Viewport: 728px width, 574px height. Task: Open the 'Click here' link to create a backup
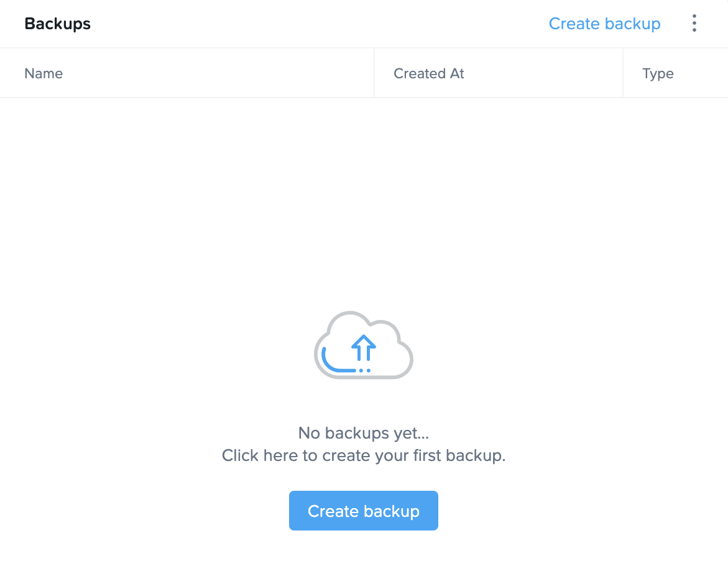260,455
